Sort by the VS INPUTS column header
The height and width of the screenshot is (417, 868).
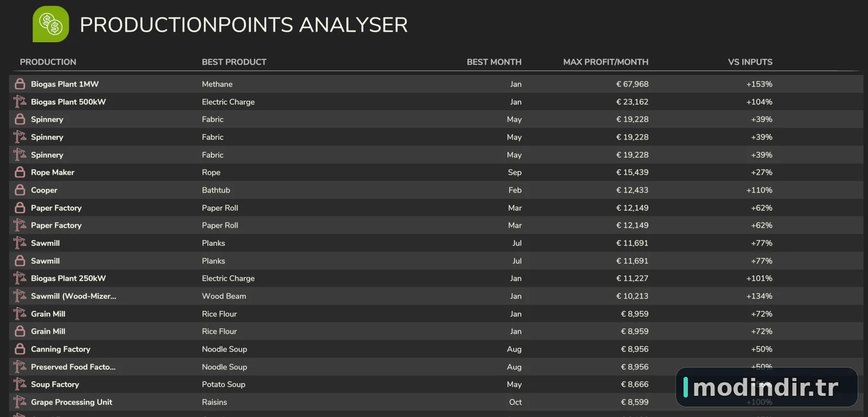pos(750,62)
